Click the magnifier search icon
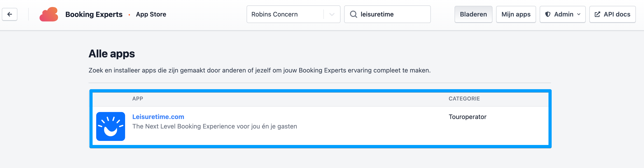 (x=353, y=14)
